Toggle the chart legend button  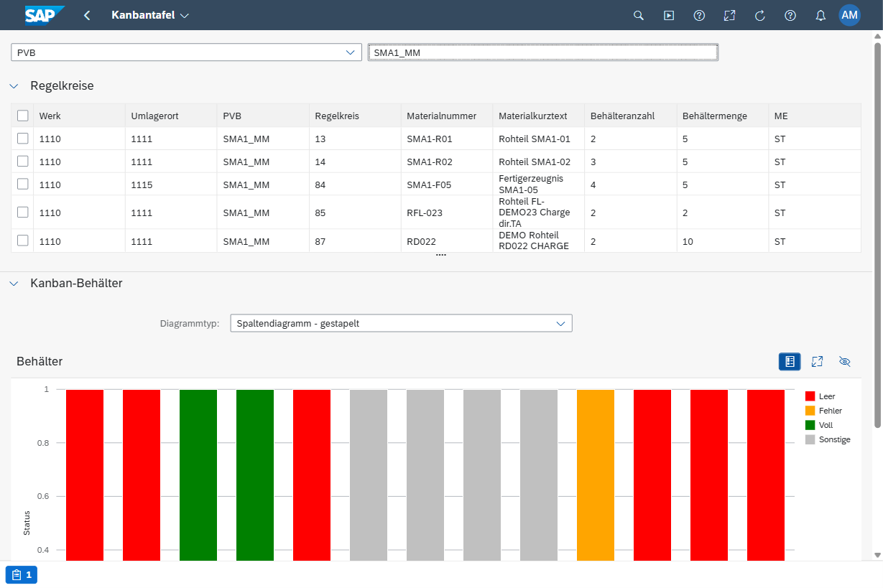(x=790, y=361)
